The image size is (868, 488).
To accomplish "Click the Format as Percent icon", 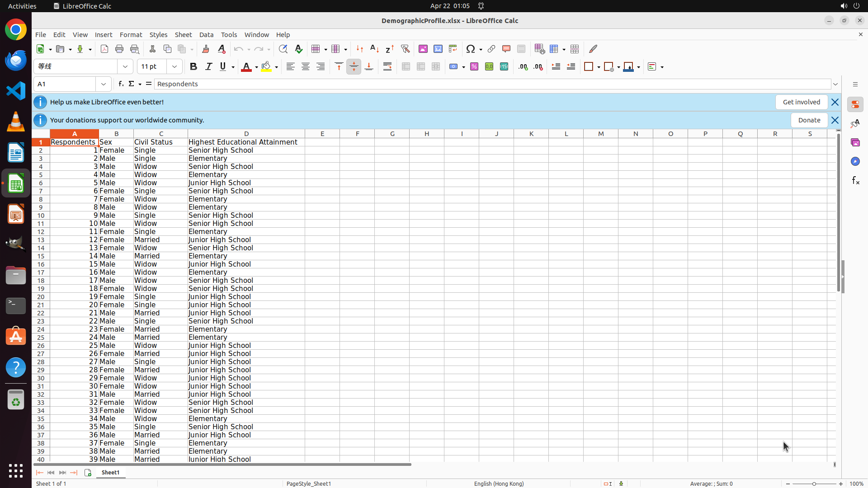I will pyautogui.click(x=474, y=67).
